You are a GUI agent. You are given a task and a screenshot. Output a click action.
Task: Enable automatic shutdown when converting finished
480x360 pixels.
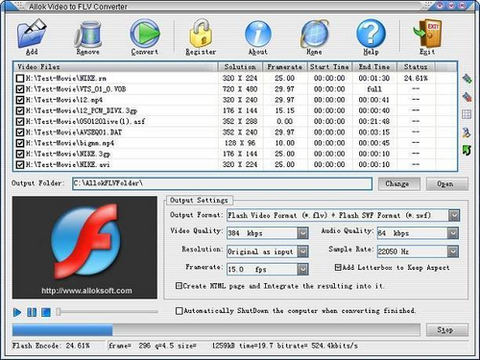click(x=179, y=311)
